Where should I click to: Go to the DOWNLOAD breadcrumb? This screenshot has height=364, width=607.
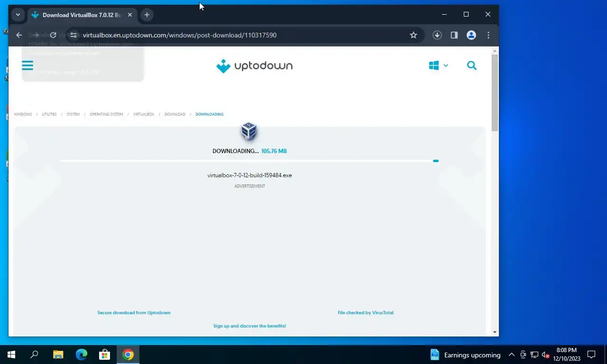tap(175, 114)
